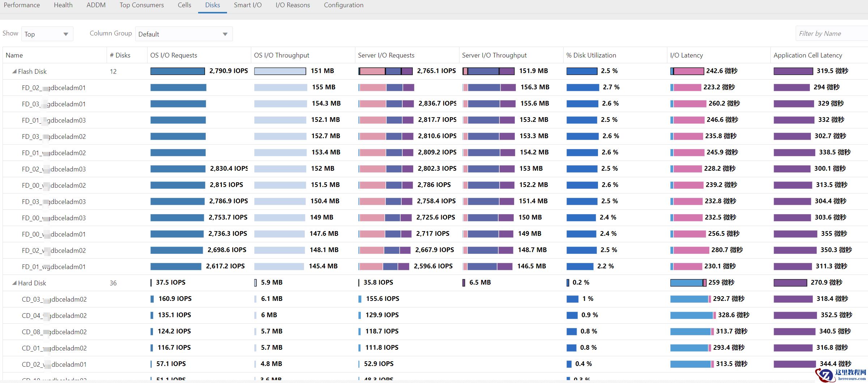868x383 pixels.
Task: Open the Top Consumers tab
Action: [x=141, y=5]
